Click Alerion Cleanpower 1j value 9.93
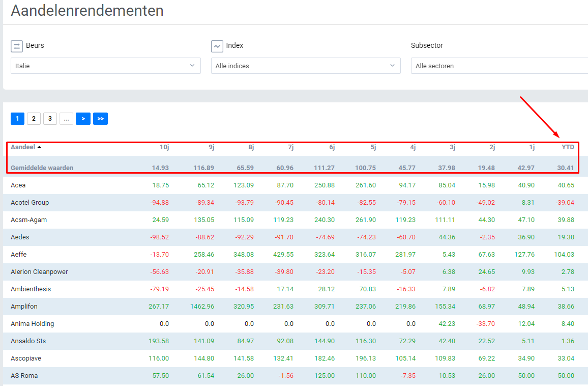588x386 pixels. click(x=528, y=271)
